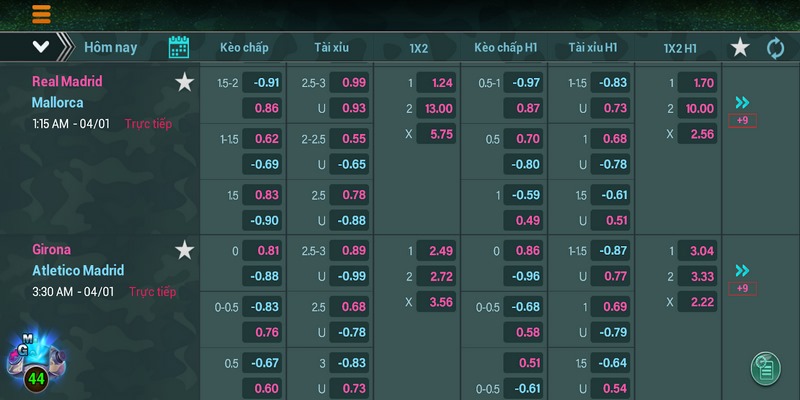Pick Girona H1 1X2 odds 3.04

click(697, 251)
